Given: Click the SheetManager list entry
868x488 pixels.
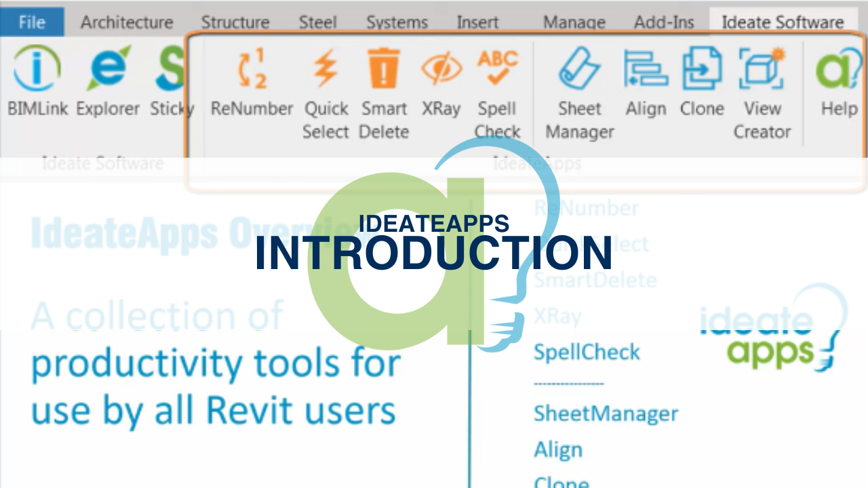Looking at the screenshot, I should (606, 413).
